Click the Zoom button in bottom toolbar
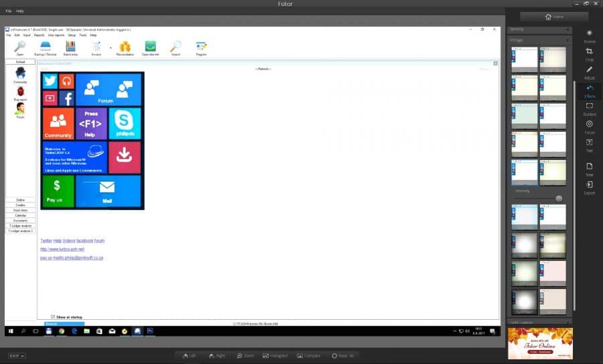This screenshot has width=603, height=364. [x=246, y=355]
